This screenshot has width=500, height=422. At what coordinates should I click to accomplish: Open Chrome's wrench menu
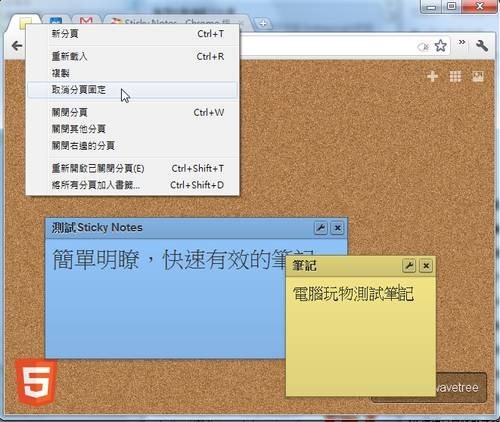tap(482, 46)
